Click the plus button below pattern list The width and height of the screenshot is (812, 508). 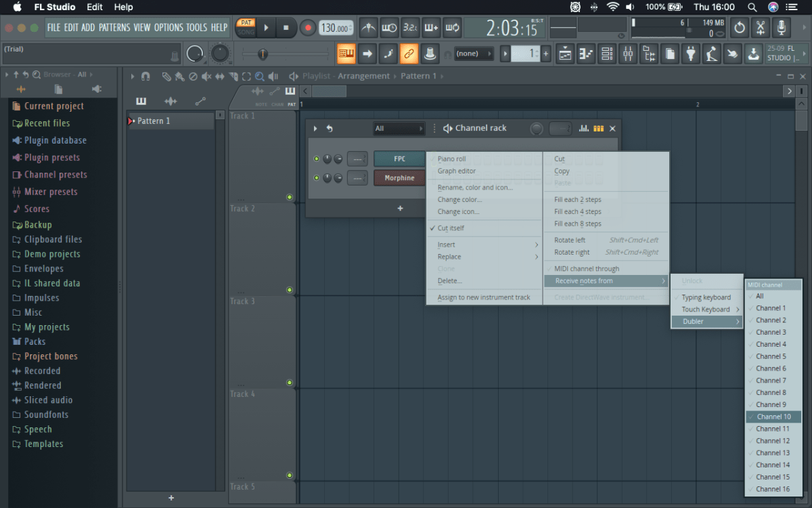tap(171, 498)
